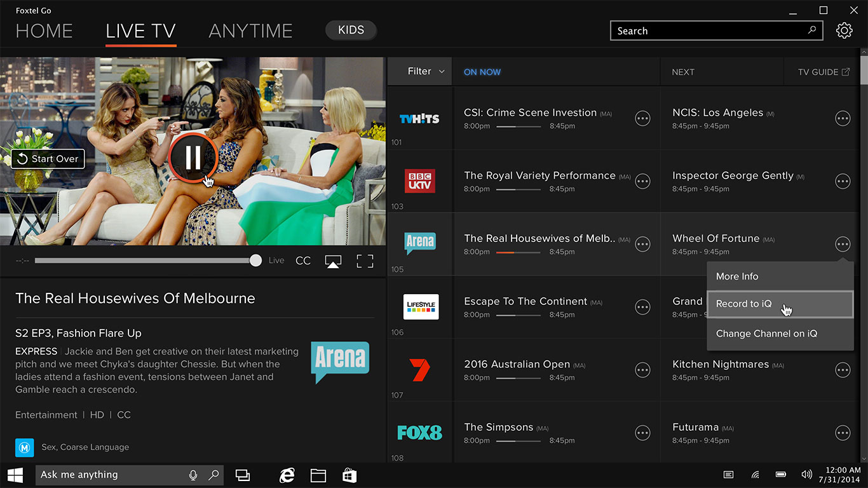This screenshot has width=868, height=488.
Task: Open the AirPlay cast icon
Action: (333, 261)
